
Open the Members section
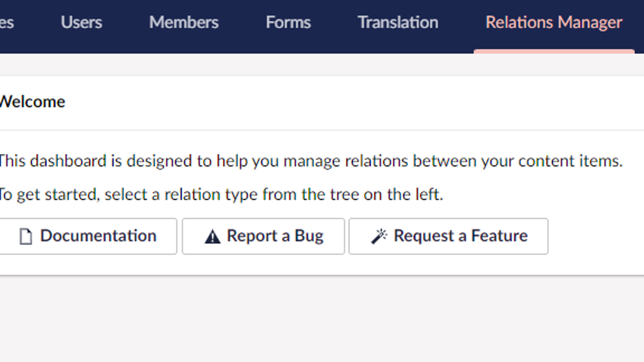184,23
